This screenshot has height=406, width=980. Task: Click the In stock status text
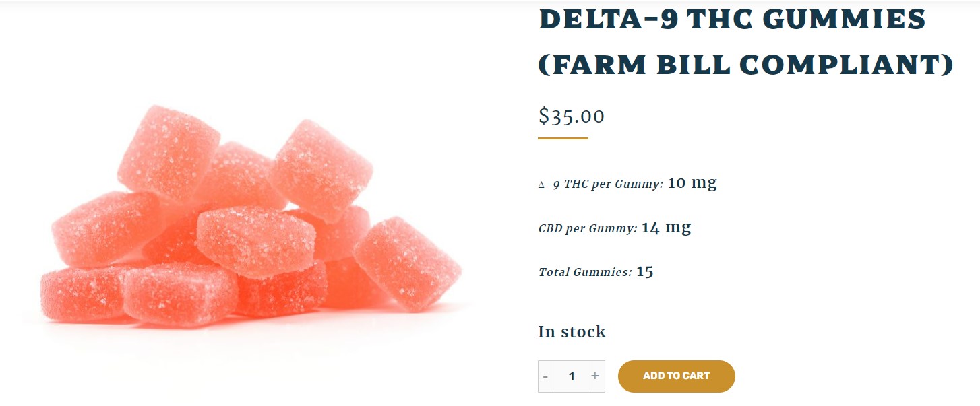[572, 331]
